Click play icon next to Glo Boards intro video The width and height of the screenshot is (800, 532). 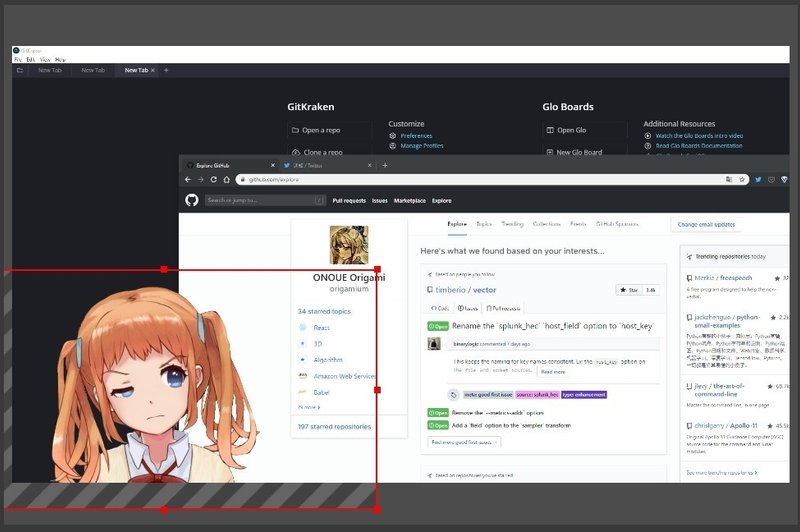tap(647, 136)
